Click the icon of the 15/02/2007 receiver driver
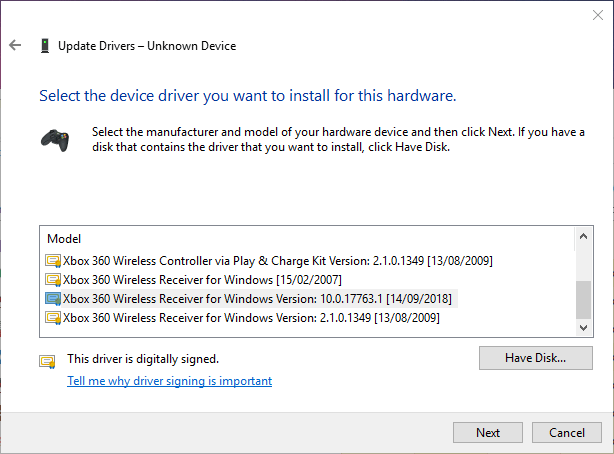Screen dimensions: 614x454 pyautogui.click(x=53, y=280)
